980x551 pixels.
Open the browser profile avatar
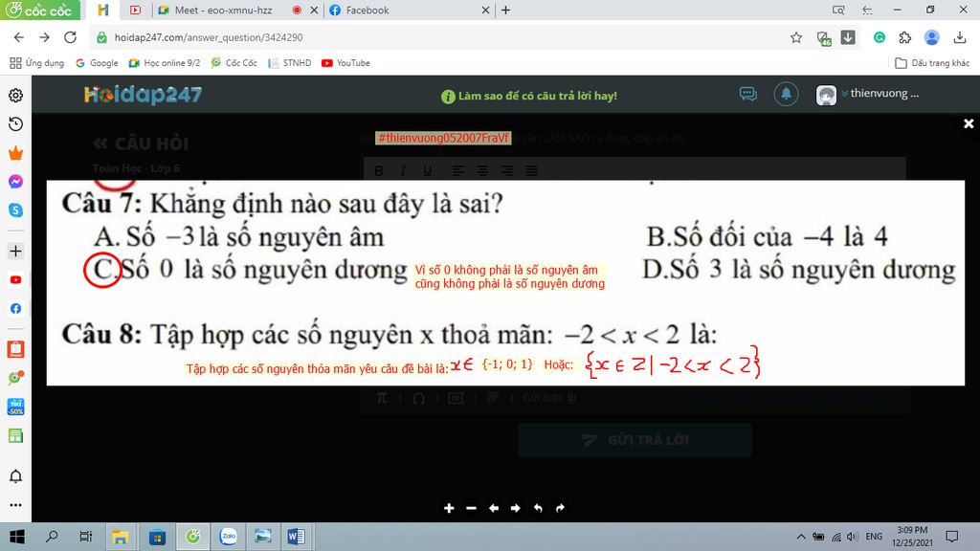coord(932,37)
